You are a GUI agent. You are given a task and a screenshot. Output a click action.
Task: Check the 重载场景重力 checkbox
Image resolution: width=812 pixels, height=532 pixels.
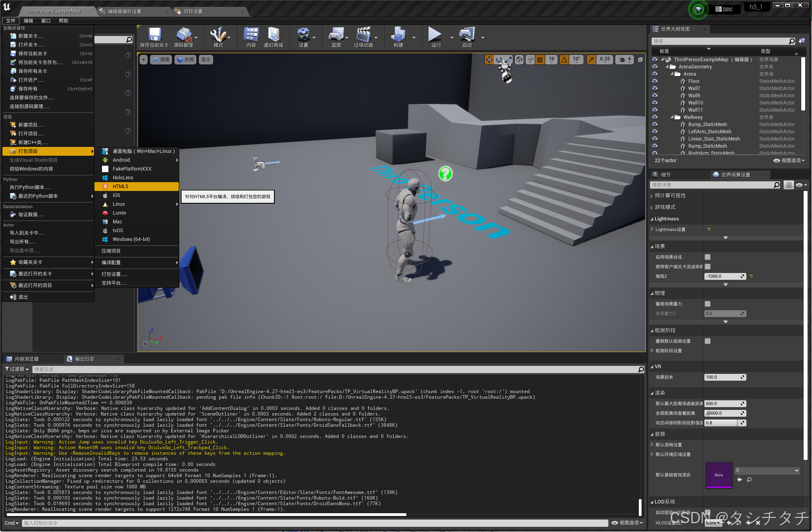click(x=708, y=303)
